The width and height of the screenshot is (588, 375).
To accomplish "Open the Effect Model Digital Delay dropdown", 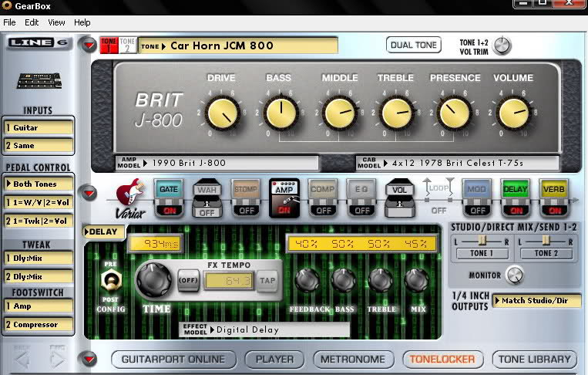I will click(x=264, y=329).
